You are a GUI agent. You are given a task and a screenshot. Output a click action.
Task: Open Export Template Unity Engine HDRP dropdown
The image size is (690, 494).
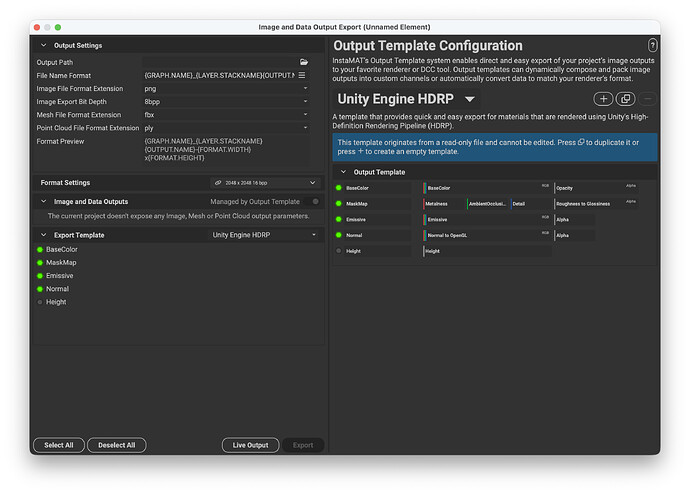coord(264,235)
